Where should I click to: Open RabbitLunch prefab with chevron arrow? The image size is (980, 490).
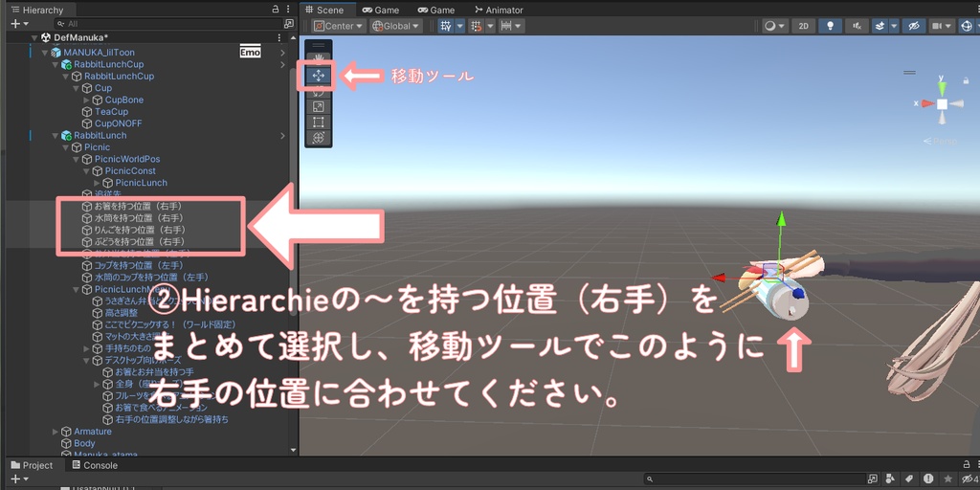282,136
